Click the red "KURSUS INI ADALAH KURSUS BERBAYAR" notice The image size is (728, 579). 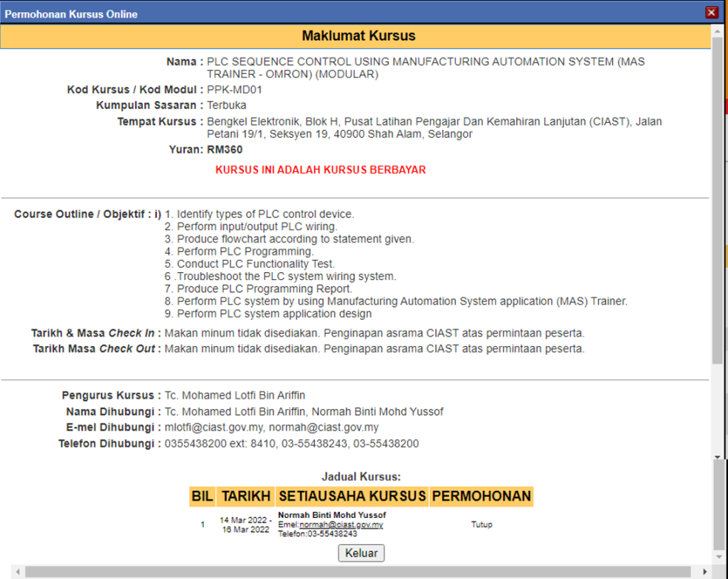[x=321, y=170]
